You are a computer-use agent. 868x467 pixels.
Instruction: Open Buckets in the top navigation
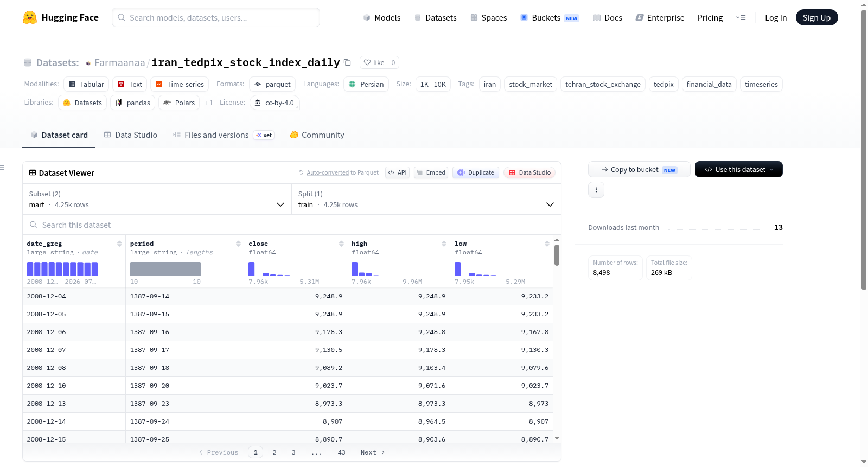550,17
